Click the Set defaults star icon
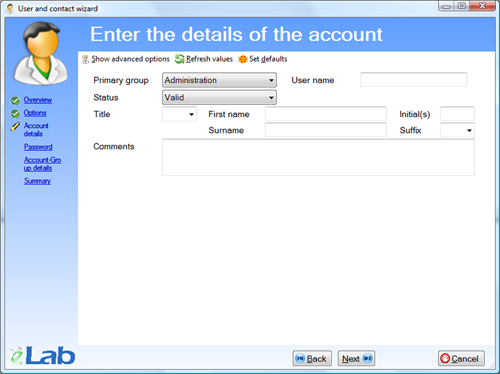This screenshot has width=500, height=374. pyautogui.click(x=243, y=59)
